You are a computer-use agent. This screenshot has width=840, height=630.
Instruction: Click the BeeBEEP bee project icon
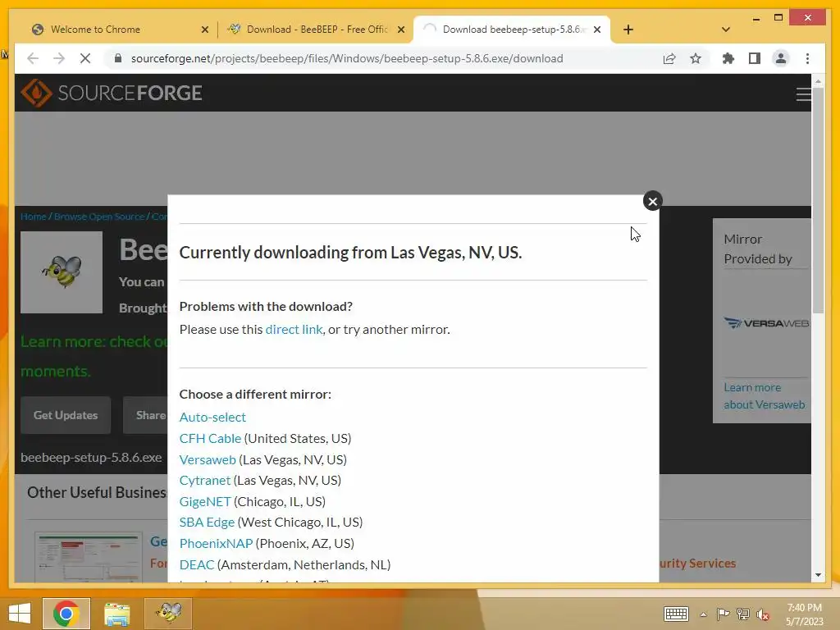62,272
